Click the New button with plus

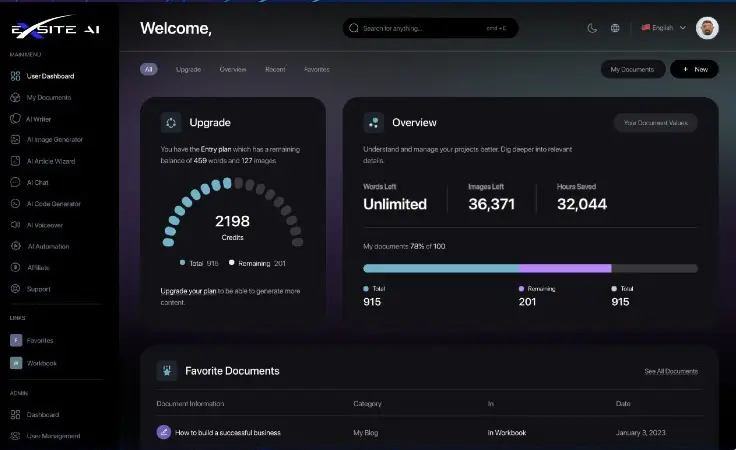[x=694, y=69]
